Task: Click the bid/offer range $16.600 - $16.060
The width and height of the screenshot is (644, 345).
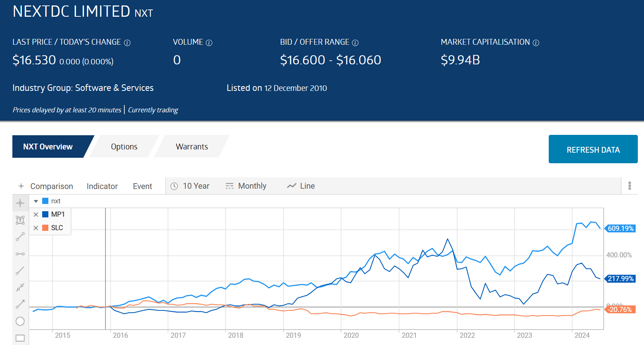Action: tap(331, 60)
